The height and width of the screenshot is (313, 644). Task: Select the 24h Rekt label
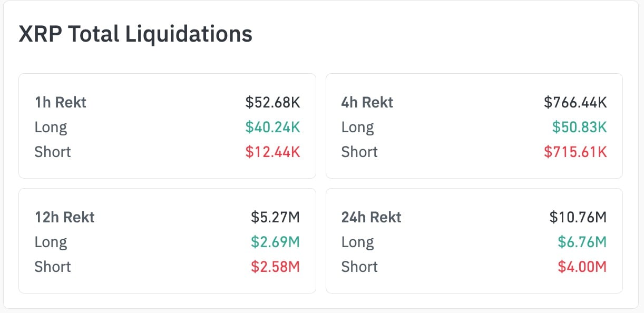372,217
